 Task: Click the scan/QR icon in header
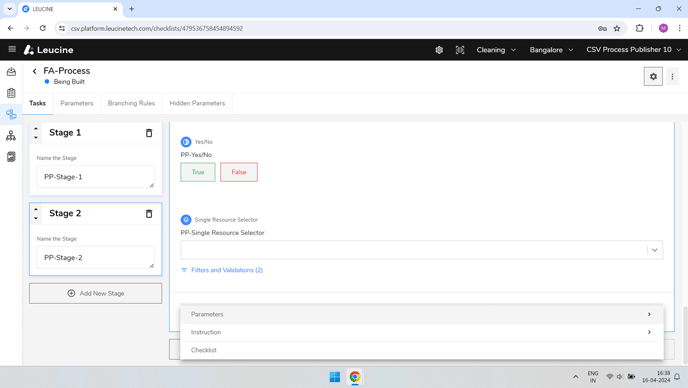[459, 50]
